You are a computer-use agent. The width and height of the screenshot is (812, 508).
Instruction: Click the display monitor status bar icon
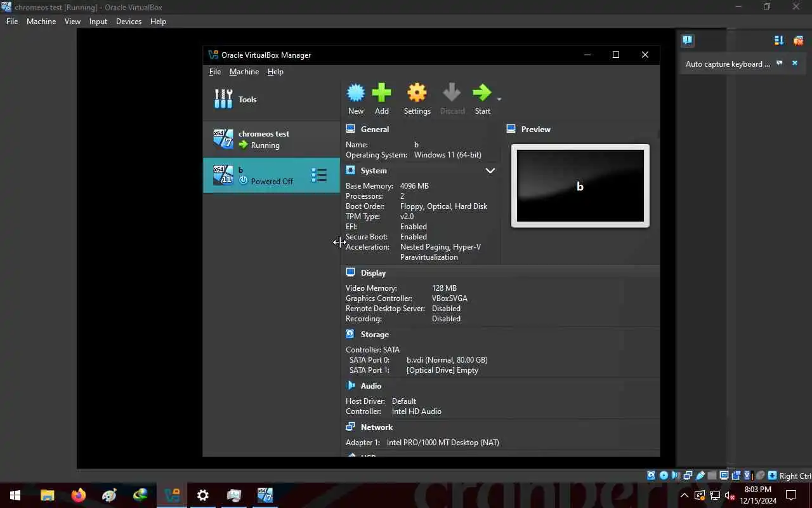(x=724, y=476)
